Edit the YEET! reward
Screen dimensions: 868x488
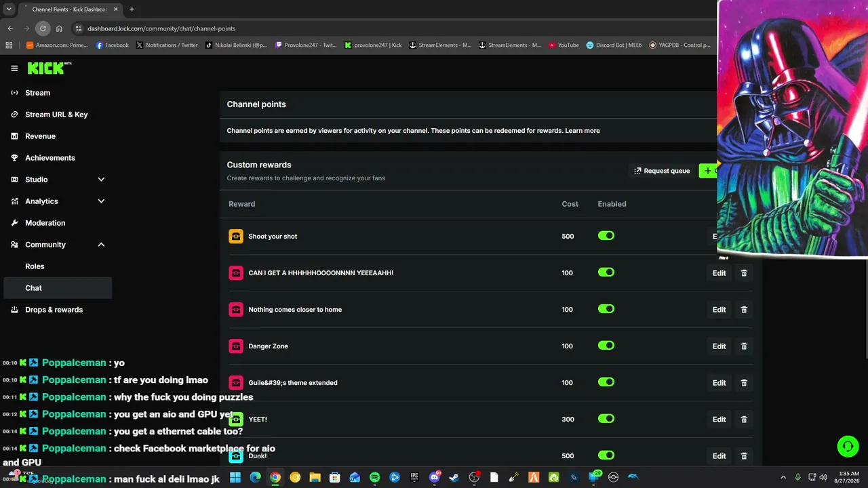click(x=719, y=420)
